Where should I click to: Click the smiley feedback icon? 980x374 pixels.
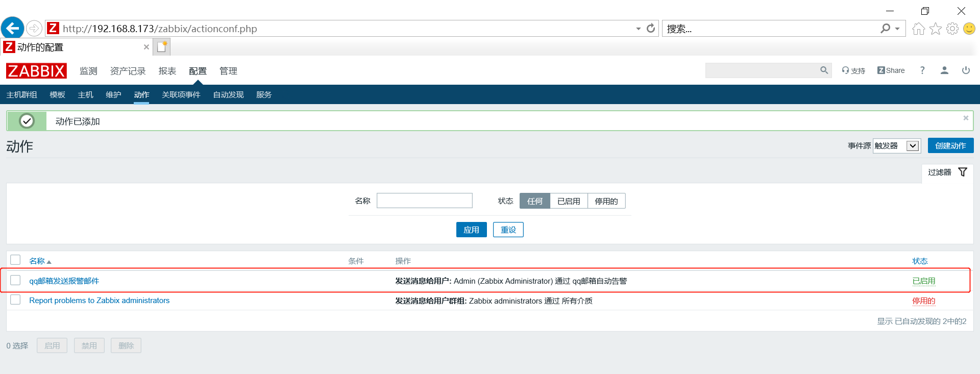coord(969,29)
